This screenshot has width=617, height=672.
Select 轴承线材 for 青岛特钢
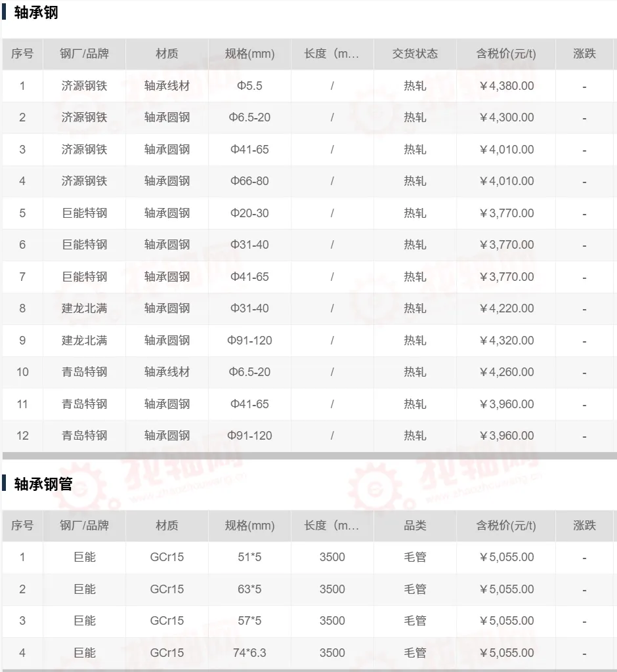click(167, 372)
